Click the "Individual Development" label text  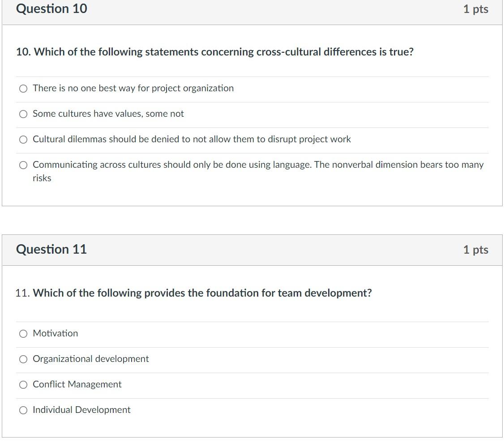pos(81,410)
